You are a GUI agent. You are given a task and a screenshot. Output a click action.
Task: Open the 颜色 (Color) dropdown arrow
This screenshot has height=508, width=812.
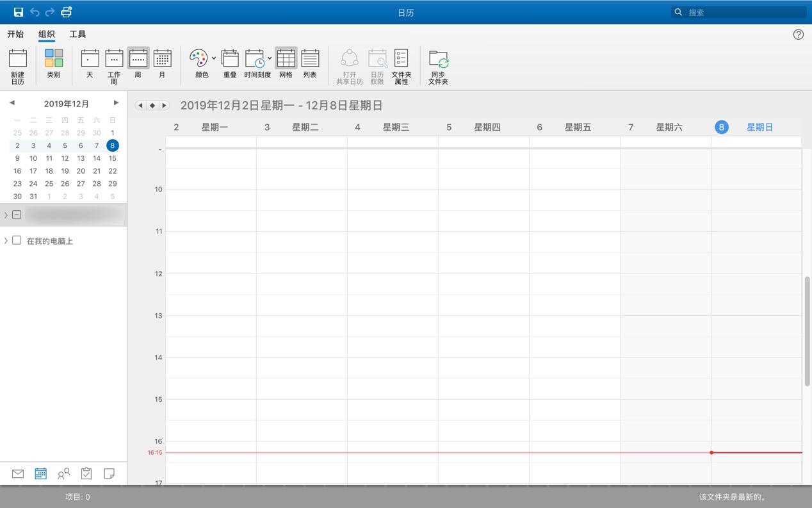[213, 58]
